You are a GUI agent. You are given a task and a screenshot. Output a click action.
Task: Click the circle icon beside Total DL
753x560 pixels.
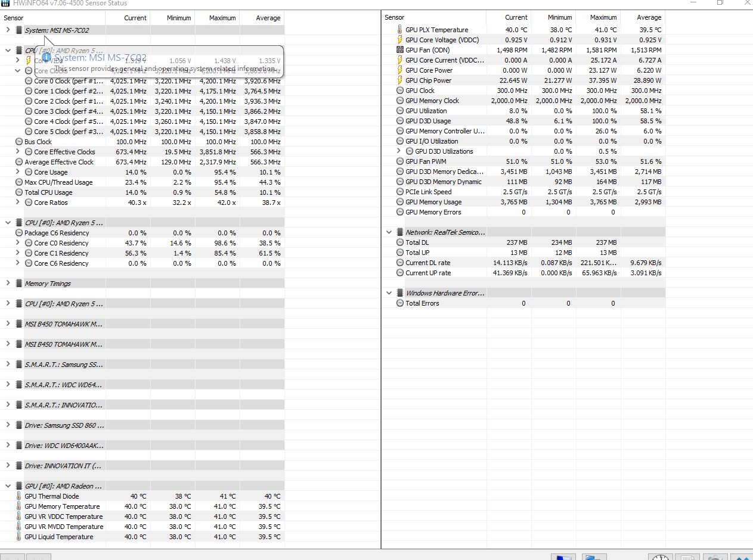pyautogui.click(x=400, y=242)
